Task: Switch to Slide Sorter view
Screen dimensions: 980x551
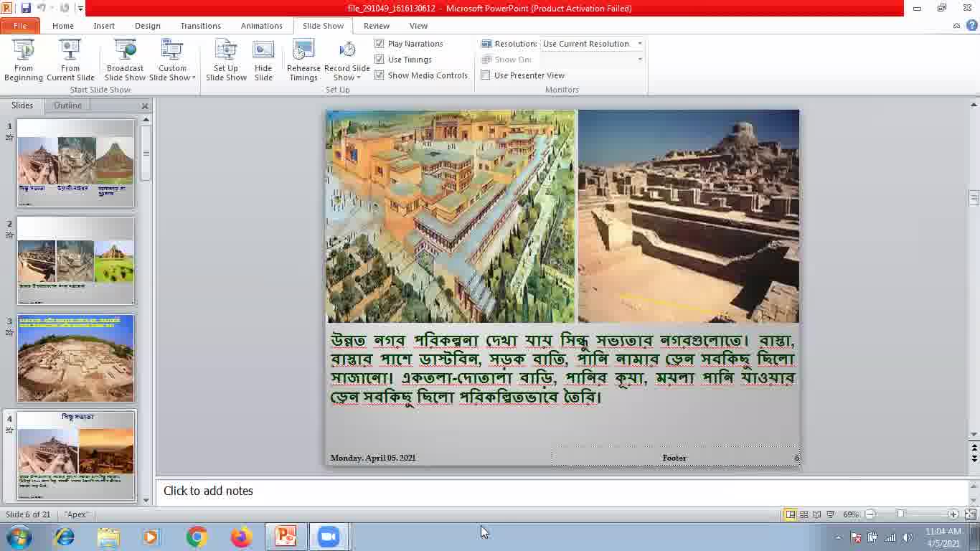Action: (x=804, y=514)
